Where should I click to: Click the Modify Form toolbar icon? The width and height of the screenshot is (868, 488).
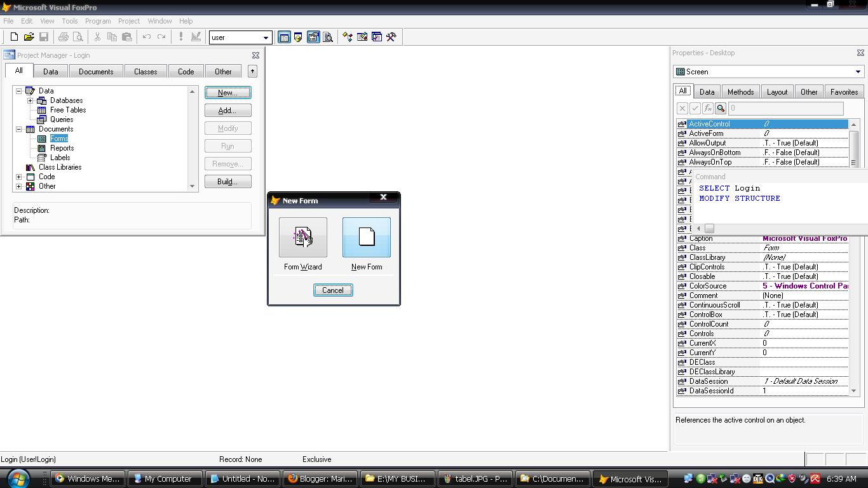point(196,37)
